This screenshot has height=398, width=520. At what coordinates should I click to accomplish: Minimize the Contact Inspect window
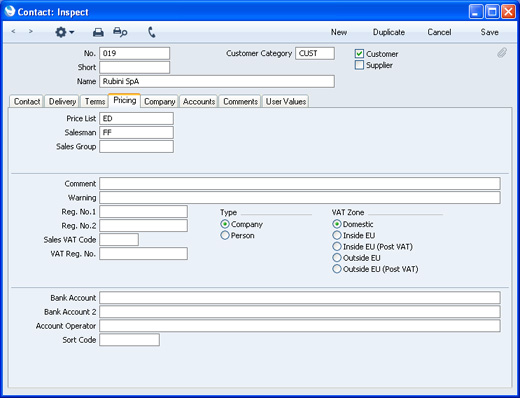click(x=476, y=12)
